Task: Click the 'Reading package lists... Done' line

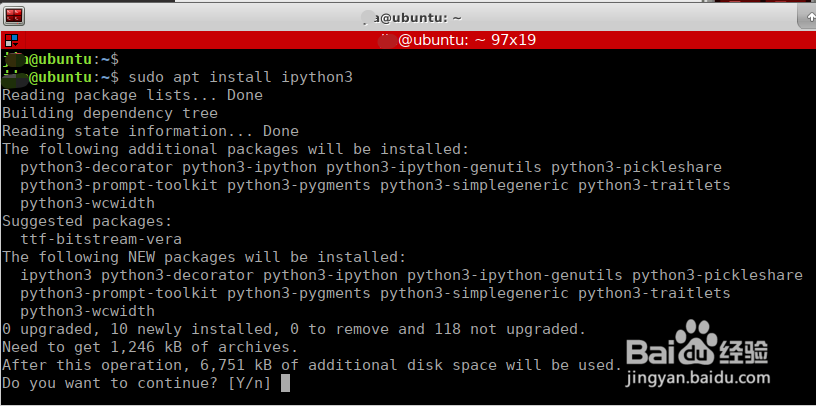Action: click(x=132, y=95)
